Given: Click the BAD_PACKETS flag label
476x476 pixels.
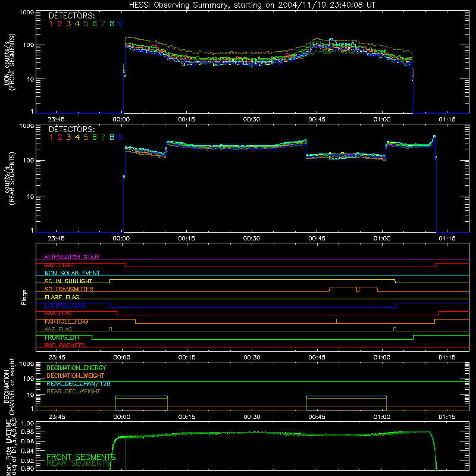Looking at the screenshot, I should pyautogui.click(x=65, y=346).
